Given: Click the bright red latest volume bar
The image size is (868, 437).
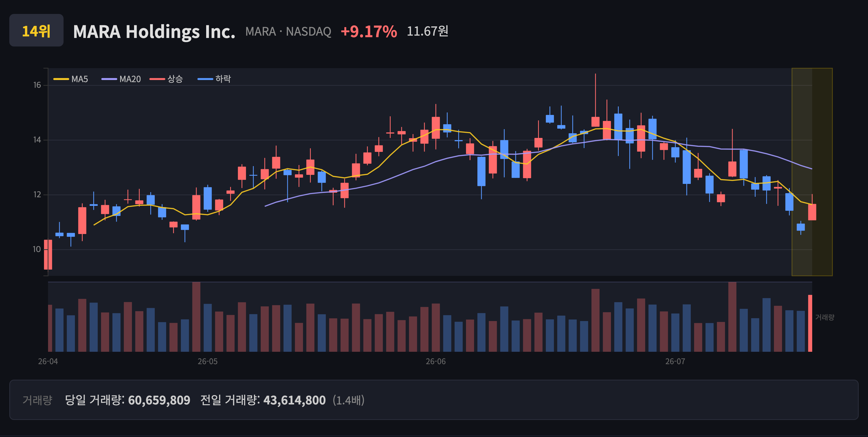Looking at the screenshot, I should pos(810,323).
